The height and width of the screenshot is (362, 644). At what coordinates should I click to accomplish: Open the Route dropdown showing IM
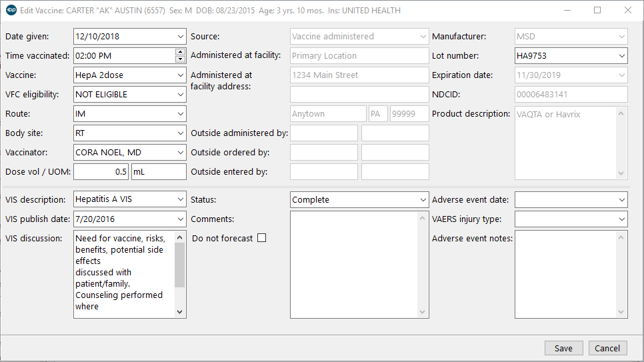point(180,114)
